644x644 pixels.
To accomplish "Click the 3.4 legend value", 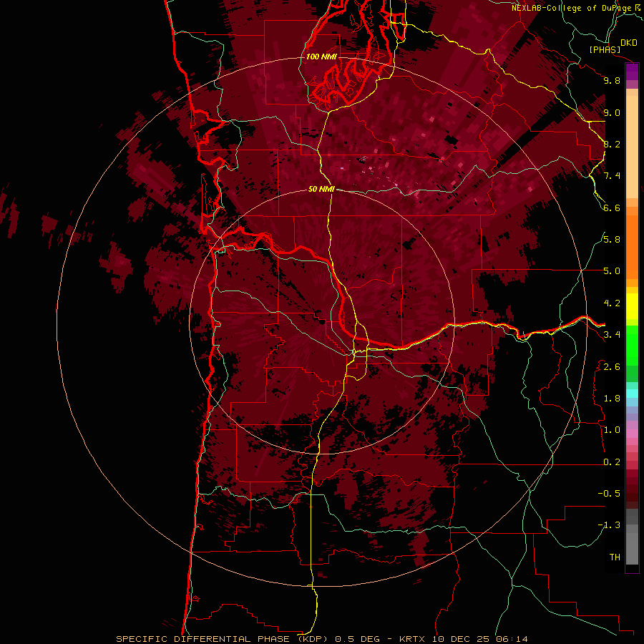I will pos(612,335).
